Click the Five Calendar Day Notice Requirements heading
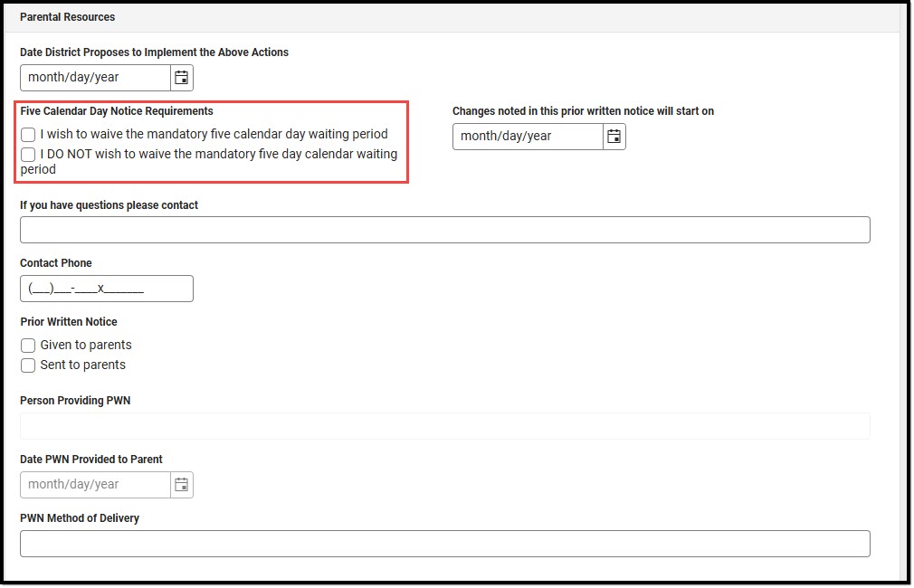 (117, 110)
